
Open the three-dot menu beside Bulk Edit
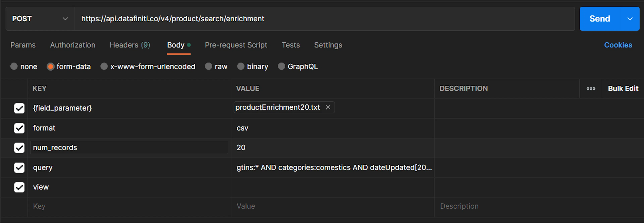591,88
